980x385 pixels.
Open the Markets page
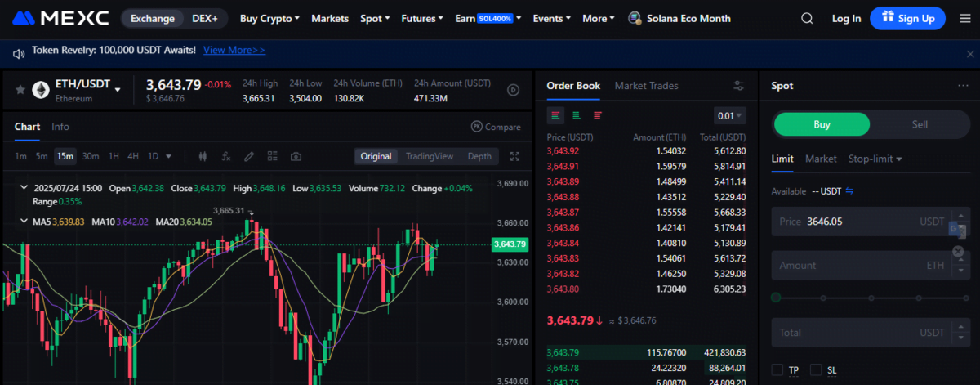pos(330,18)
